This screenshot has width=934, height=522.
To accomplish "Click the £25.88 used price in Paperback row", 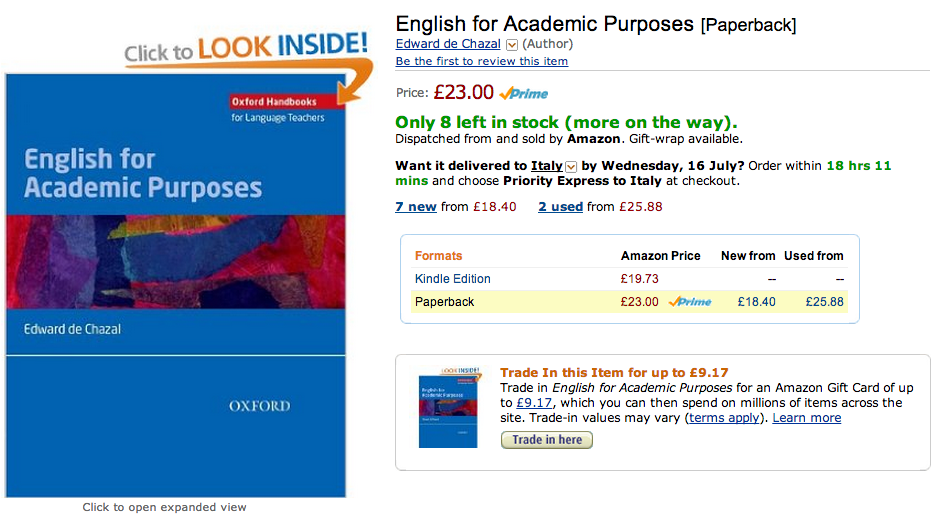I will point(824,301).
